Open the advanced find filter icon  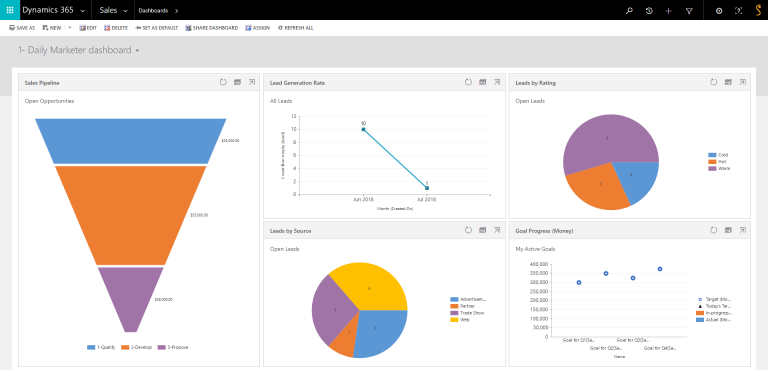tap(689, 10)
